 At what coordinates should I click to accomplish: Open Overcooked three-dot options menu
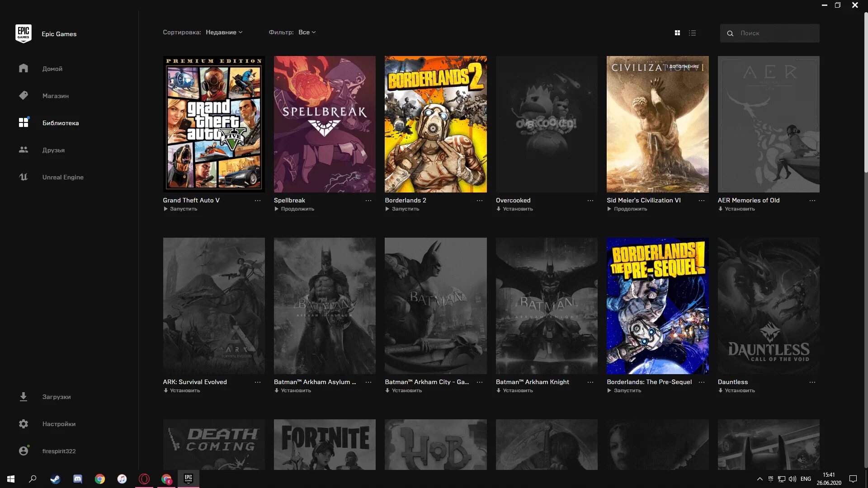coord(590,200)
